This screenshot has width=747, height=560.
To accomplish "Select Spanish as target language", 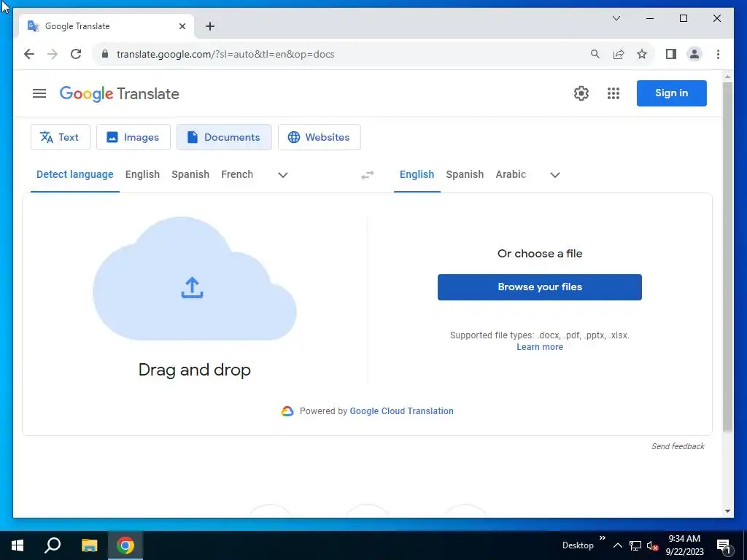I will (465, 174).
